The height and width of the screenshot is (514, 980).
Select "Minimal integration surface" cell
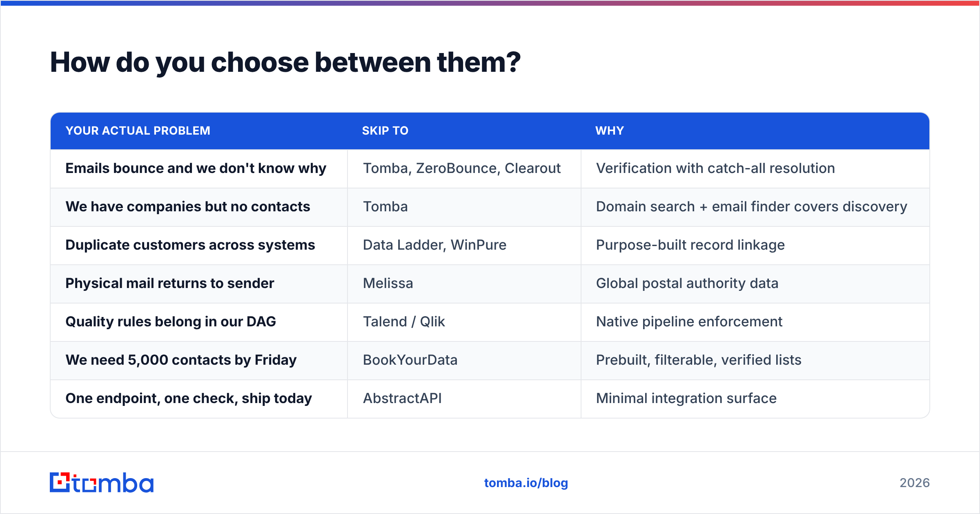point(755,399)
